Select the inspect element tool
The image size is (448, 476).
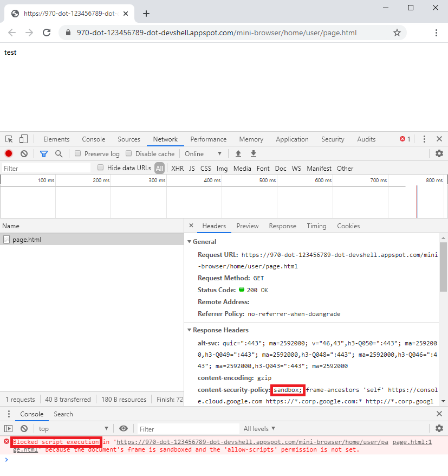pyautogui.click(x=8, y=139)
